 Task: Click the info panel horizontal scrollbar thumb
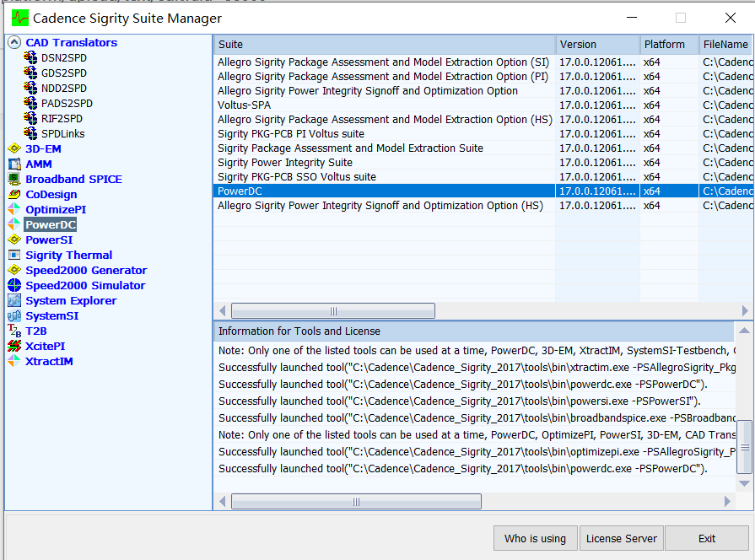pyautogui.click(x=356, y=502)
